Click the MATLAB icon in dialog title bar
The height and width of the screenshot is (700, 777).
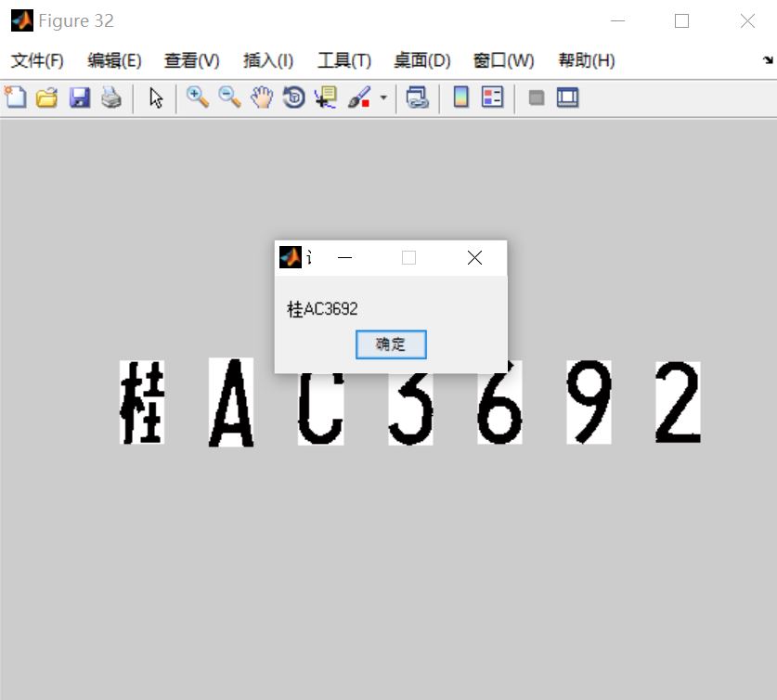coord(291,257)
